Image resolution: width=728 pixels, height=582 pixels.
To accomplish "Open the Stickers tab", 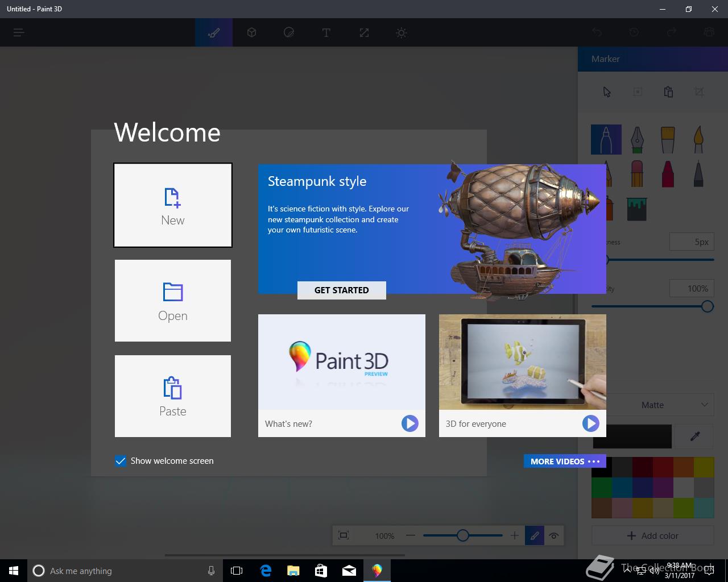I will click(x=289, y=32).
